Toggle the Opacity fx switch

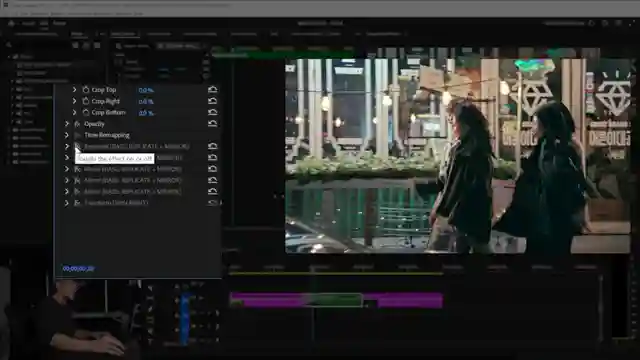77,124
